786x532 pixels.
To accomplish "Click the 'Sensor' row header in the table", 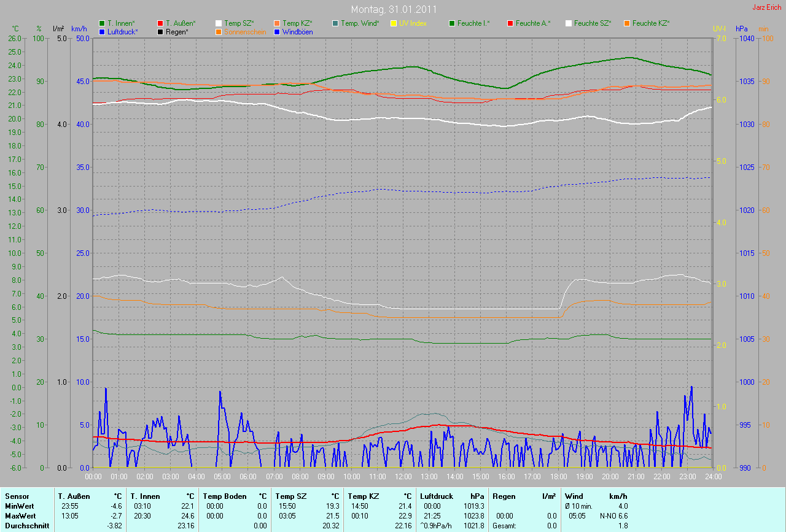I will 16,496.
